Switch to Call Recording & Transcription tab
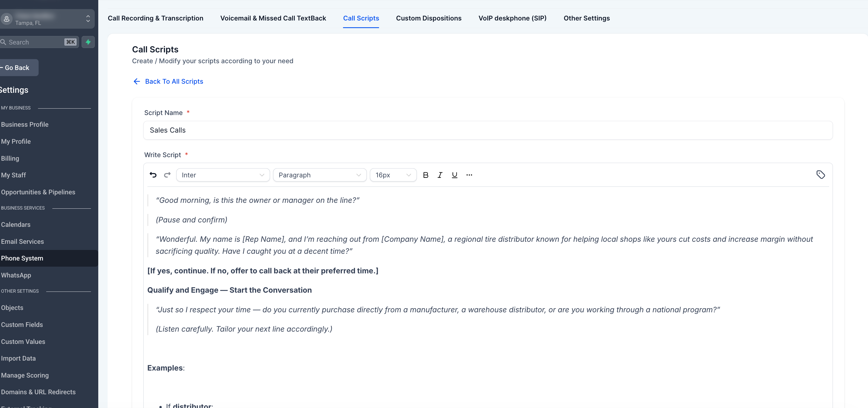Screen dimensions: 868x408 pyautogui.click(x=155, y=18)
